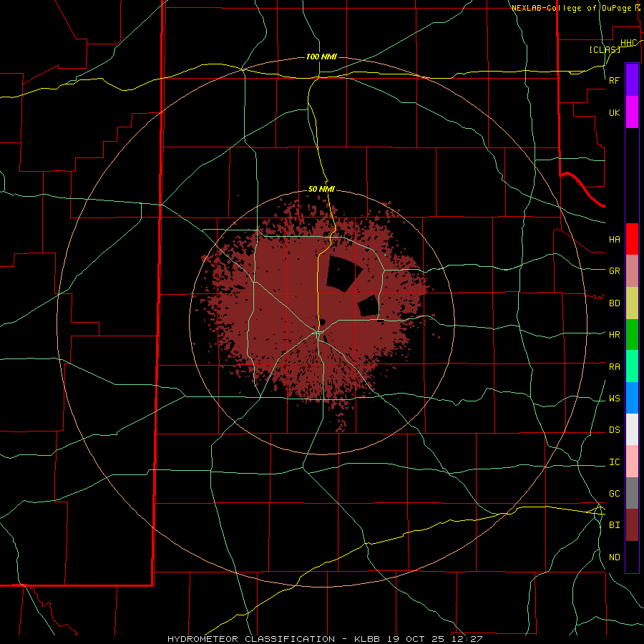This screenshot has width=644, height=644.
Task: Click the GR pink legend swatch
Action: (x=632, y=271)
